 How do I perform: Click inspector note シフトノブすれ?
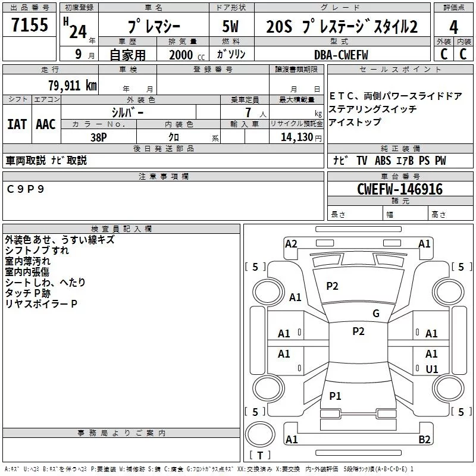pos(37,250)
